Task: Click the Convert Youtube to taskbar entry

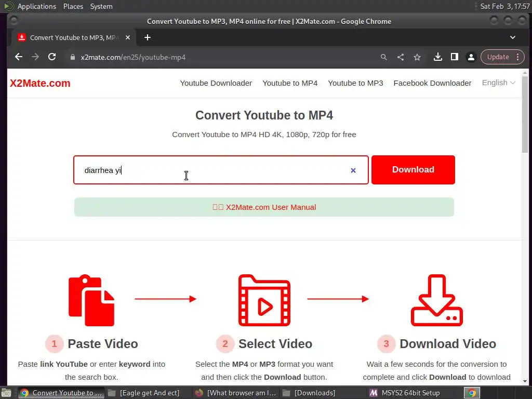Action: pyautogui.click(x=61, y=393)
